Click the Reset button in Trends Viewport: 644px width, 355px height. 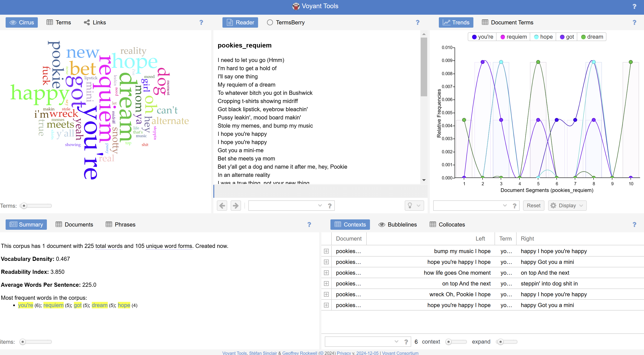click(533, 206)
